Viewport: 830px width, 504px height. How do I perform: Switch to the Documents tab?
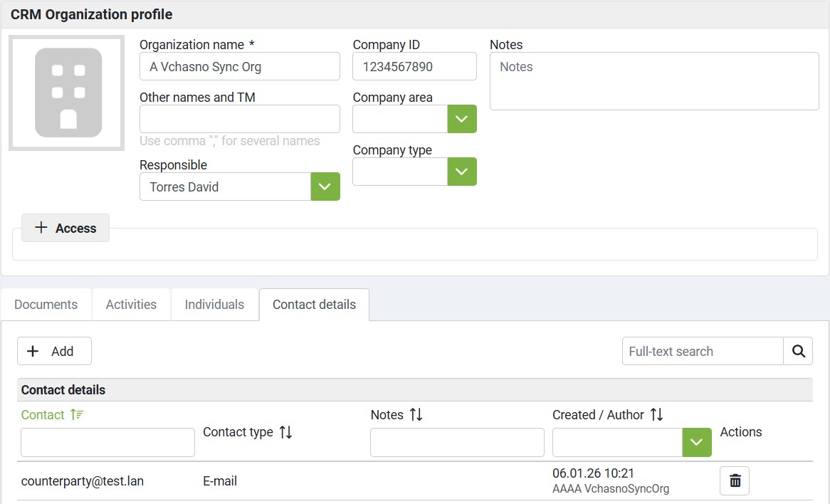[46, 305]
